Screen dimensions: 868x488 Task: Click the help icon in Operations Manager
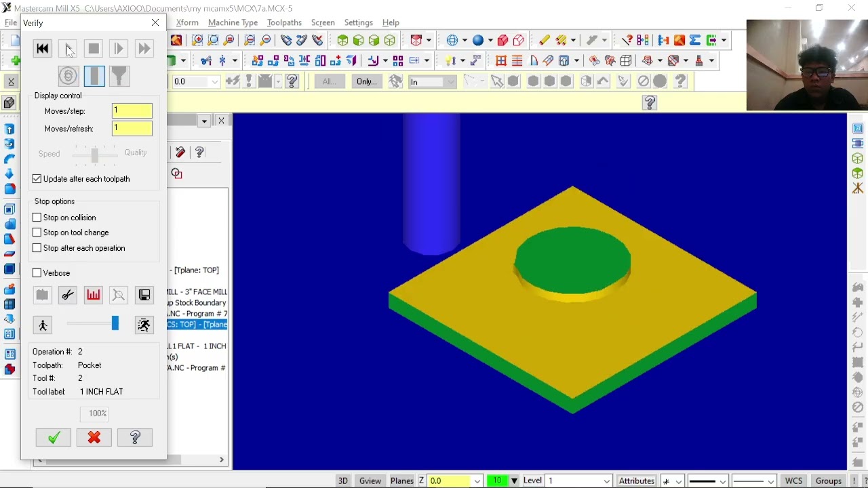tap(199, 152)
